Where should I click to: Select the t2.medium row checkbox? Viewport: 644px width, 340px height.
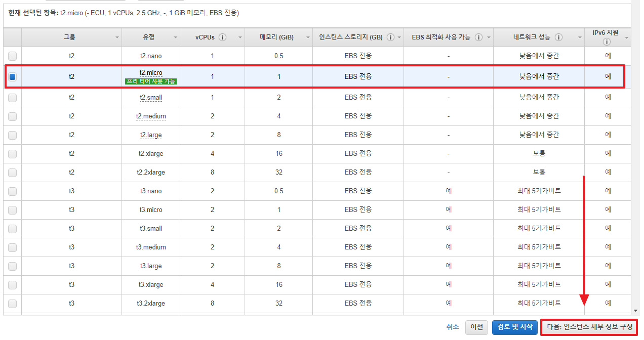pyautogui.click(x=12, y=116)
